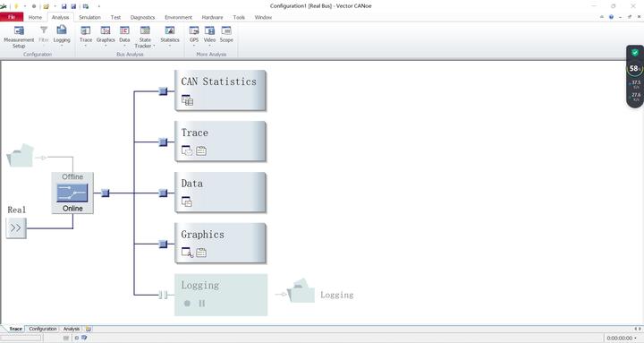Switch to the Window ribbon tab
This screenshot has width=644, height=343.
click(x=263, y=17)
